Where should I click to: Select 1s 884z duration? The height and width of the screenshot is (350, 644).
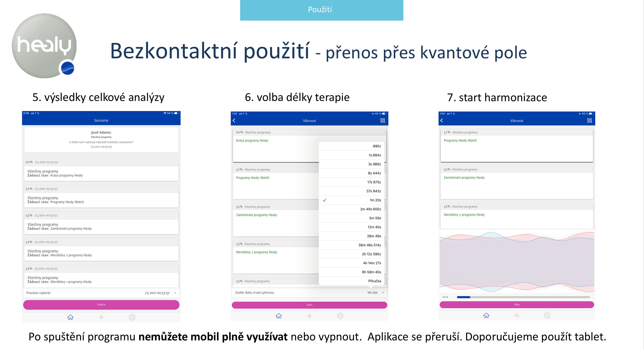pyautogui.click(x=352, y=155)
